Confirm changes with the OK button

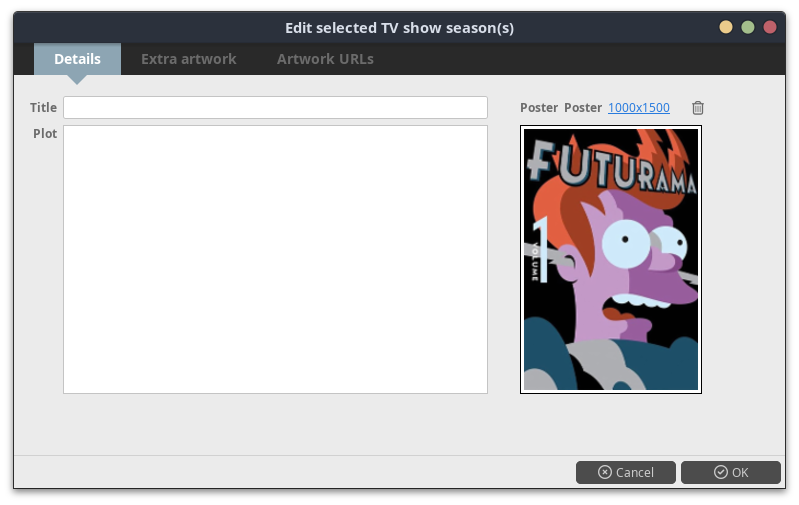click(x=731, y=472)
